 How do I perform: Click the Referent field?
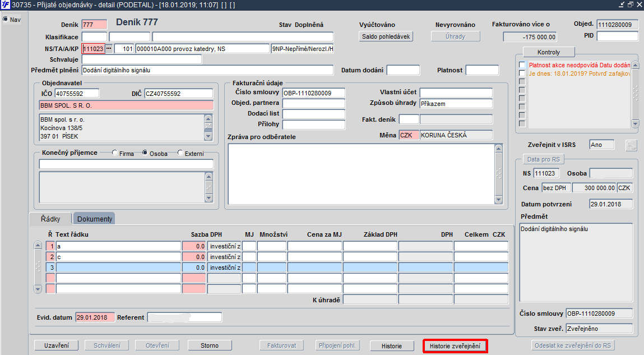click(184, 317)
